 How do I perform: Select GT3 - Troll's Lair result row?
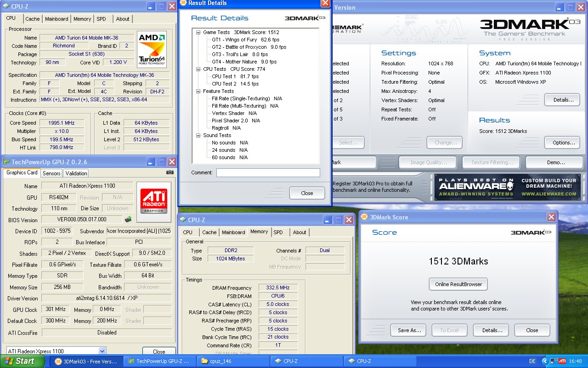tap(240, 54)
